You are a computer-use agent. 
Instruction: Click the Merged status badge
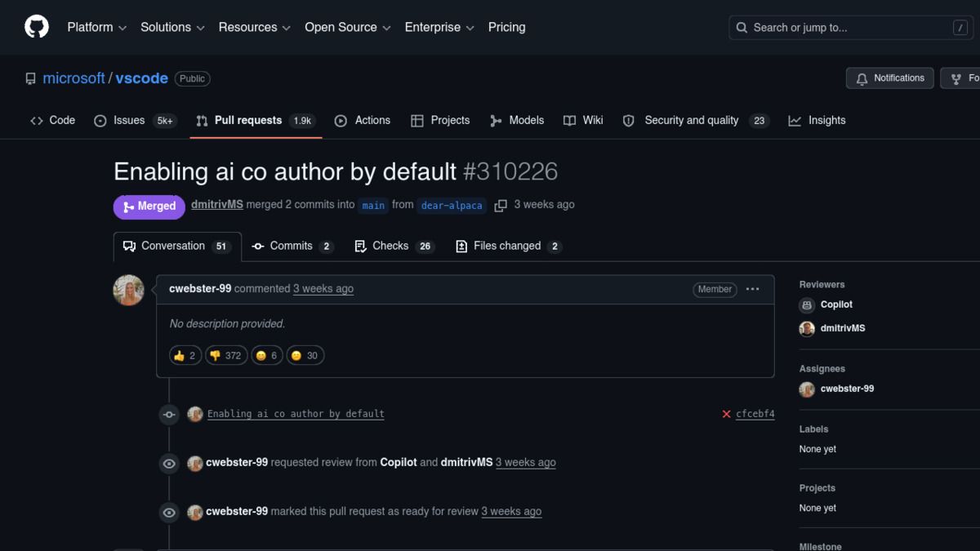[149, 207]
